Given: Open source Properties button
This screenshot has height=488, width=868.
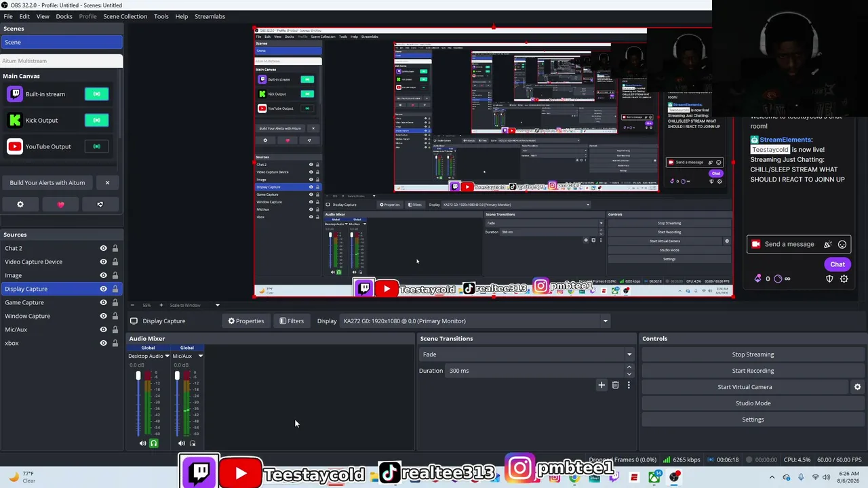Looking at the screenshot, I should [x=246, y=321].
